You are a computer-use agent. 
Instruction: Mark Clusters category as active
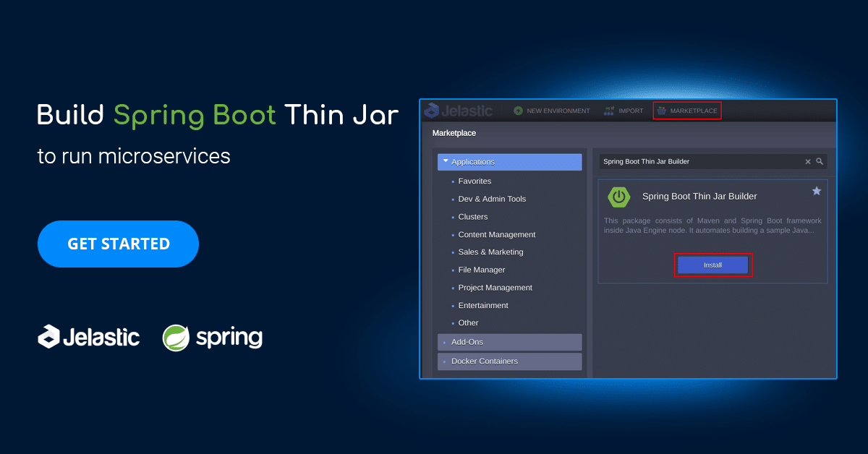coord(472,216)
